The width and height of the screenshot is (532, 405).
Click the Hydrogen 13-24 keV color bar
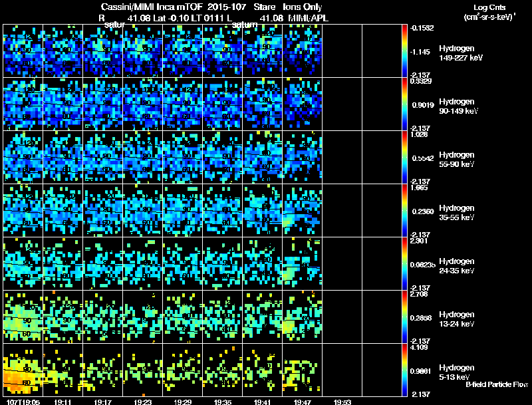click(404, 317)
